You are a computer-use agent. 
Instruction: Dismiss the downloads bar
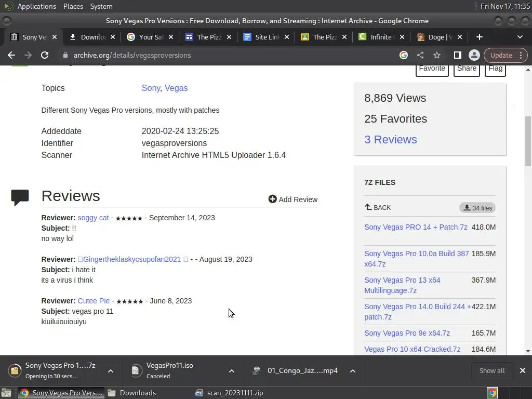(x=523, y=370)
